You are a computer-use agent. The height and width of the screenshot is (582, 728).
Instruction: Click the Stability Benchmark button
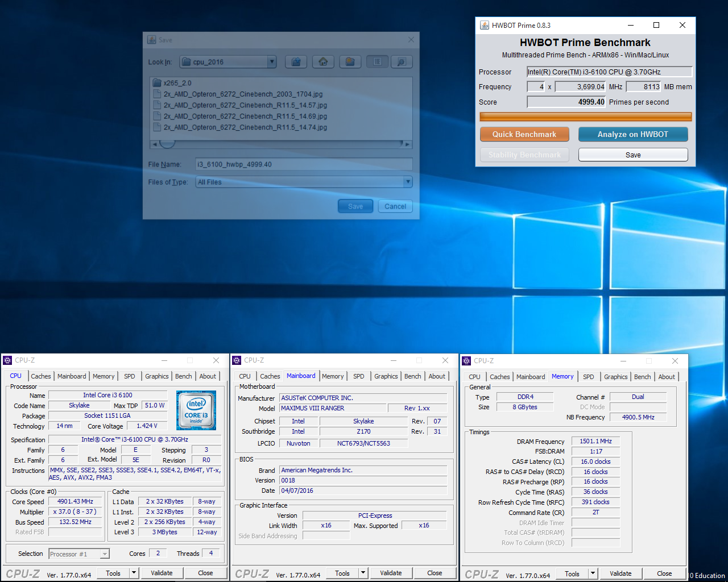point(524,155)
